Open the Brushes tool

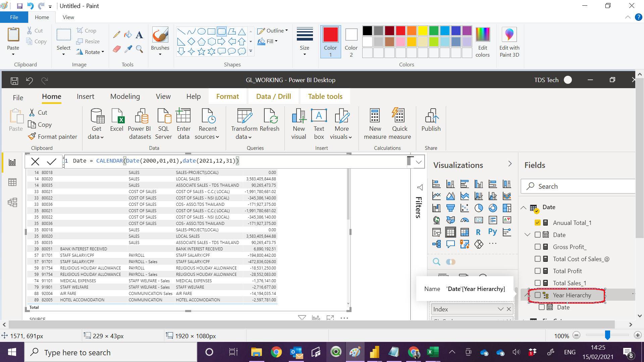pyautogui.click(x=160, y=41)
